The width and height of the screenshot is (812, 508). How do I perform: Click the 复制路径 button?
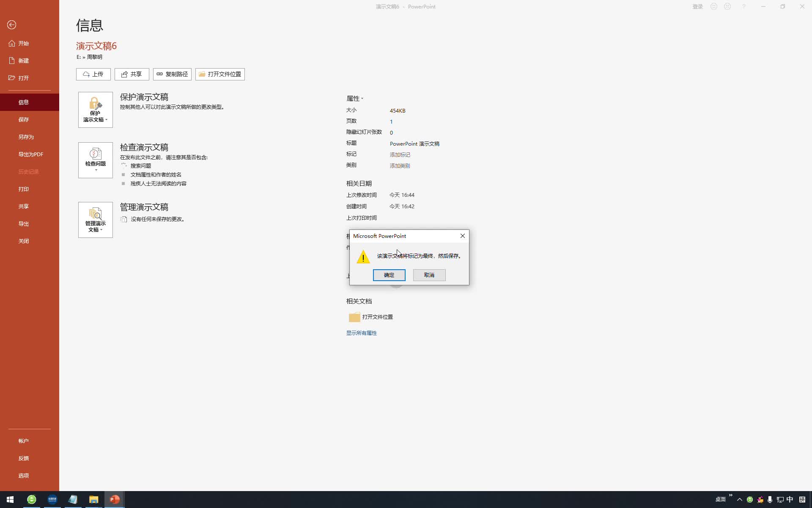(x=172, y=74)
